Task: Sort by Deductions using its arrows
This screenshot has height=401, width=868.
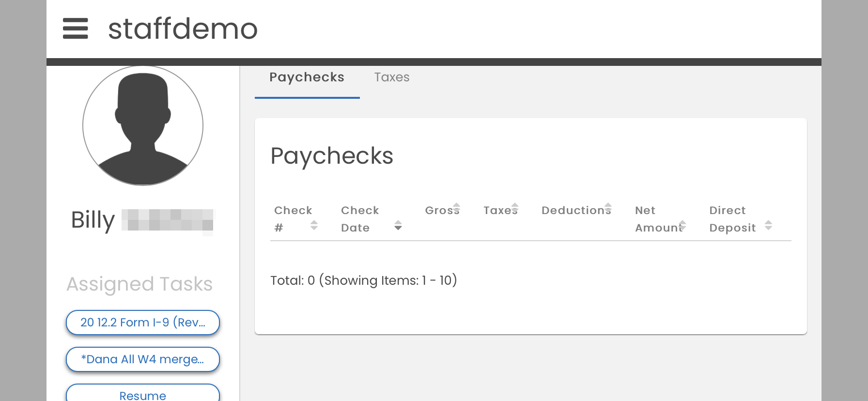Action: 608,208
